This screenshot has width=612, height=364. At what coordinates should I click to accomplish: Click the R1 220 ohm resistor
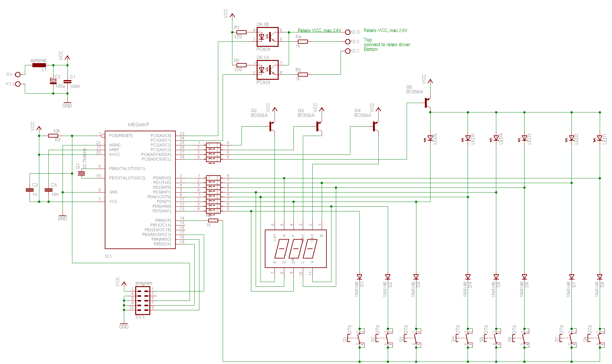[x=241, y=32]
